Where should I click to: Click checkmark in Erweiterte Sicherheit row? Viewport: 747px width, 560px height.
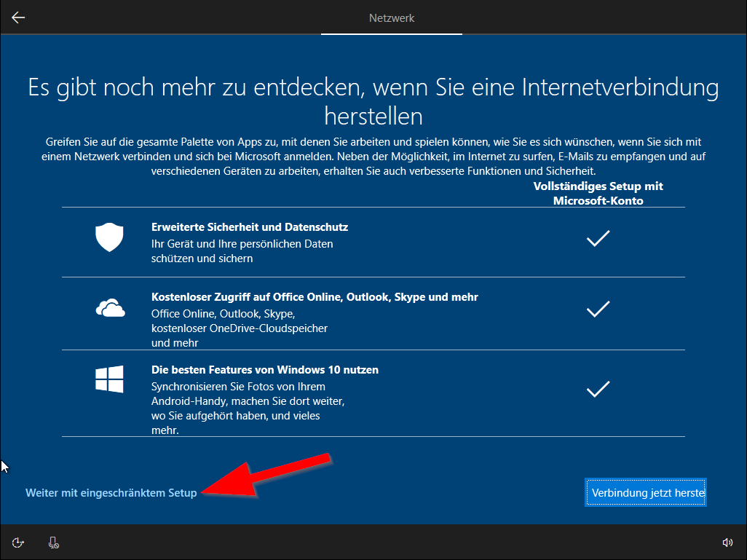click(x=598, y=238)
